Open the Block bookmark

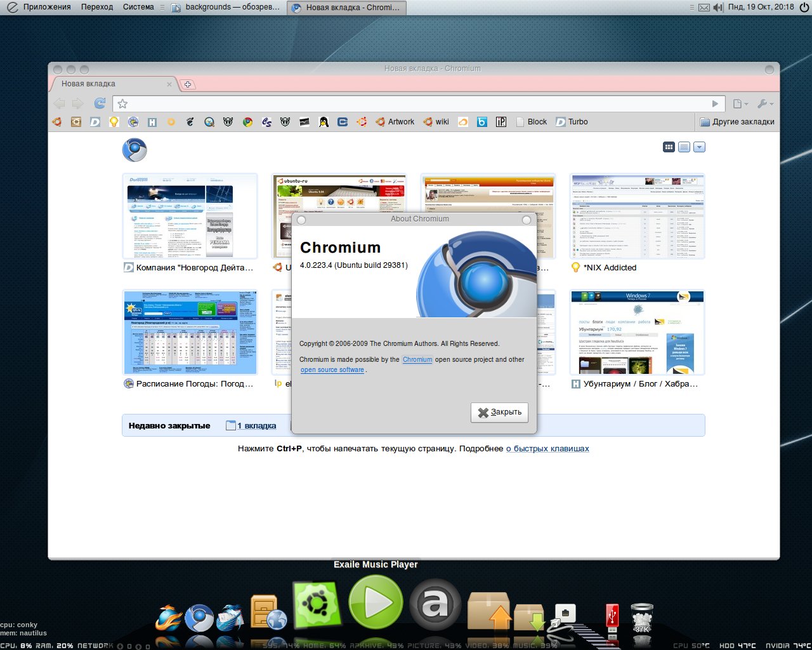click(531, 122)
